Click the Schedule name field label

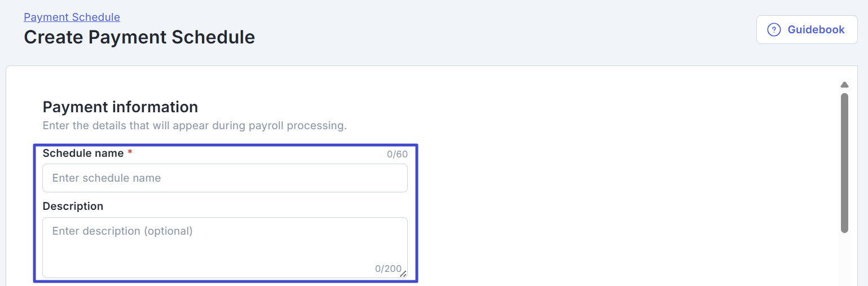(x=83, y=153)
